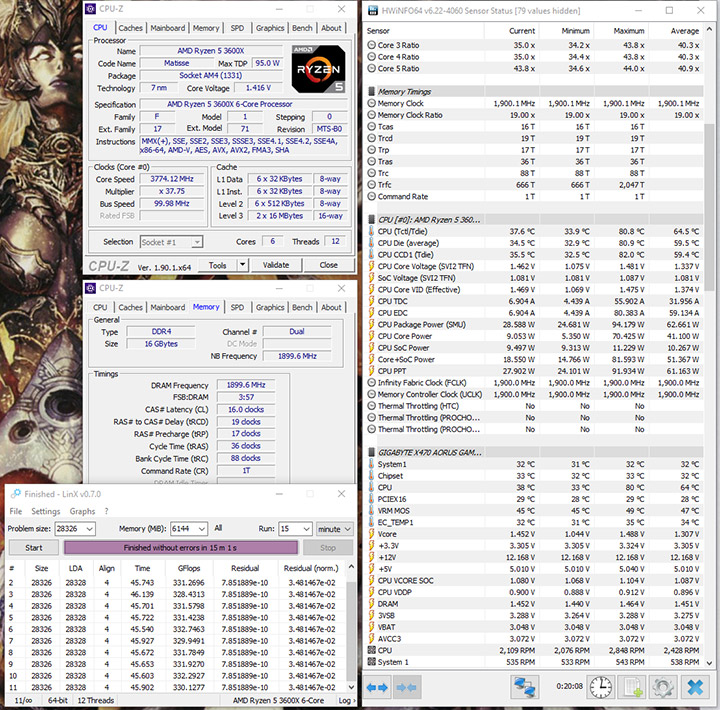Click the network remote monitoring icon in HWiNFO
Image resolution: width=720 pixels, height=710 pixels.
[526, 688]
